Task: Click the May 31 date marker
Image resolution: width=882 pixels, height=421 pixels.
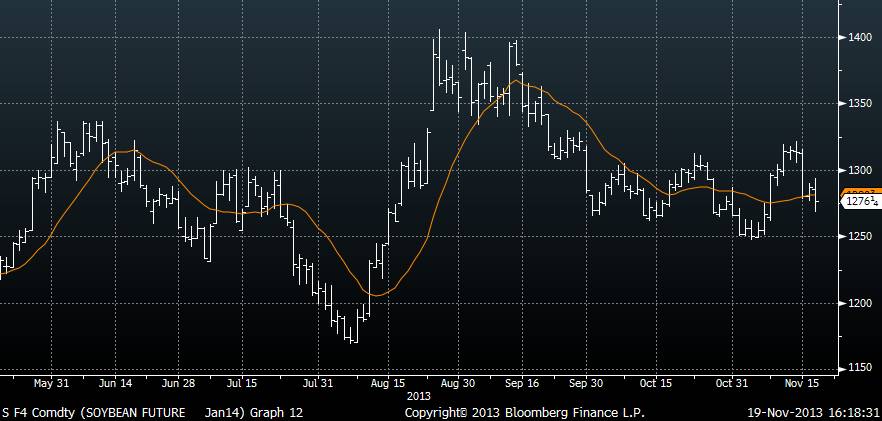Action: 49,382
